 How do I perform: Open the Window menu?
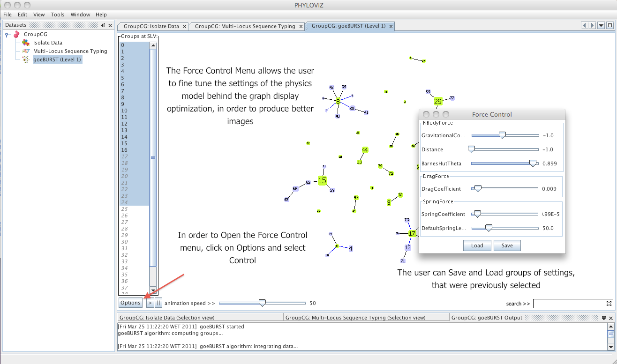tap(81, 15)
